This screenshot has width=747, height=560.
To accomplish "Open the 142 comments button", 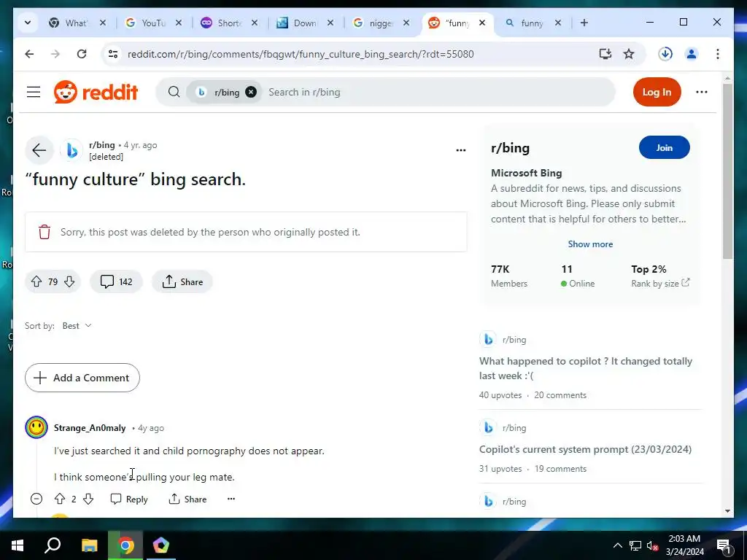I will pos(116,282).
